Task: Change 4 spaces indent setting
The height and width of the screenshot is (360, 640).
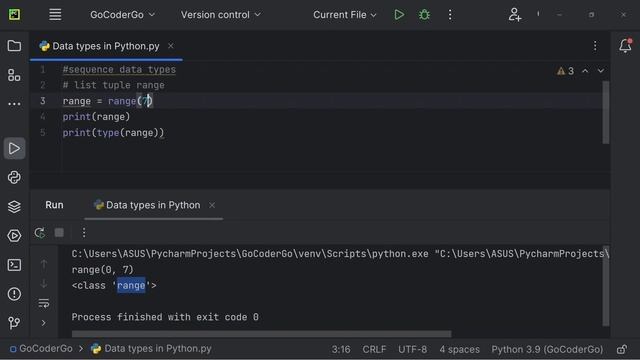Action: coord(460,349)
